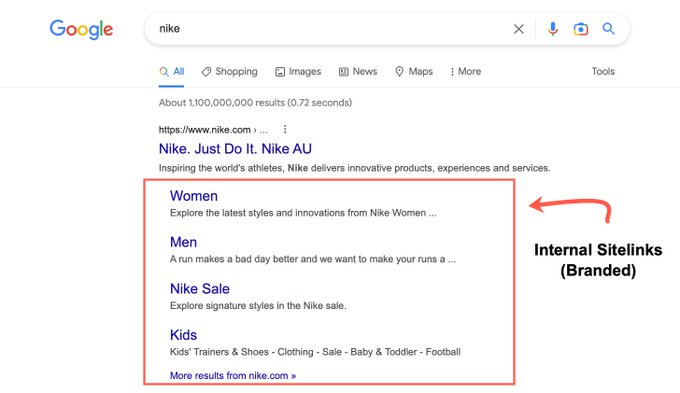This screenshot has width=680, height=393.
Task: Select the All tab
Action: pyautogui.click(x=172, y=72)
